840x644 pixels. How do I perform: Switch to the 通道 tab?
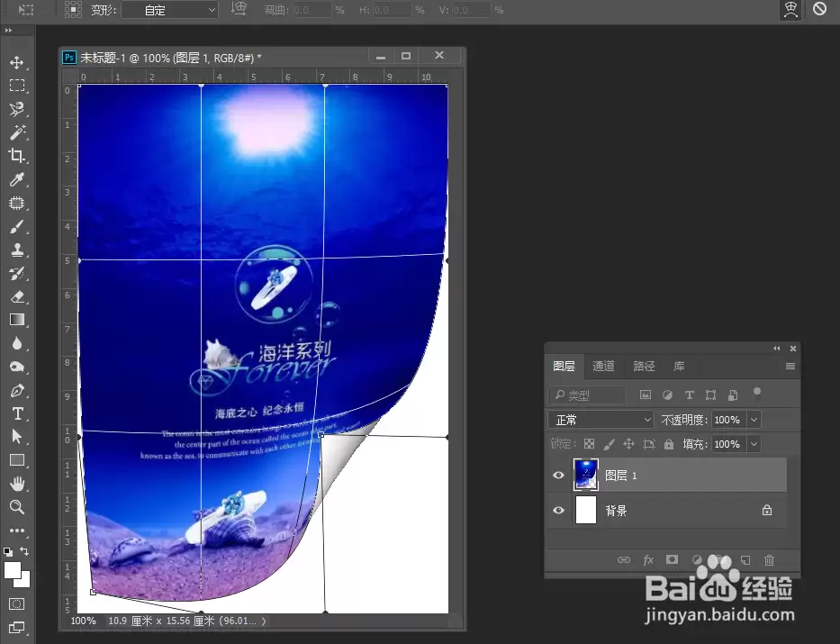point(604,366)
